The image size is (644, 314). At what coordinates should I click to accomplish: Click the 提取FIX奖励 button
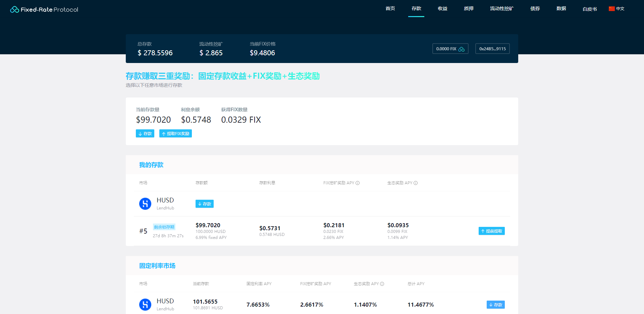(x=175, y=133)
